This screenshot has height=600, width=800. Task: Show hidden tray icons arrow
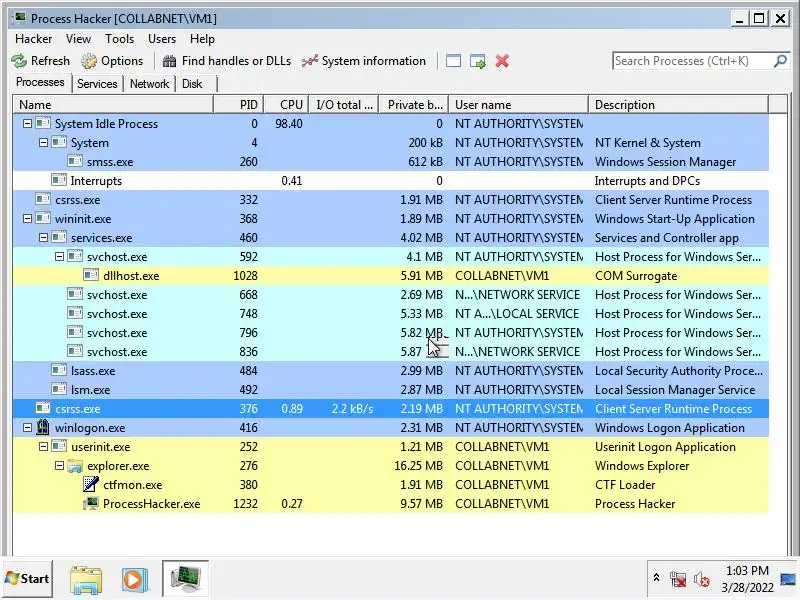tap(657, 578)
